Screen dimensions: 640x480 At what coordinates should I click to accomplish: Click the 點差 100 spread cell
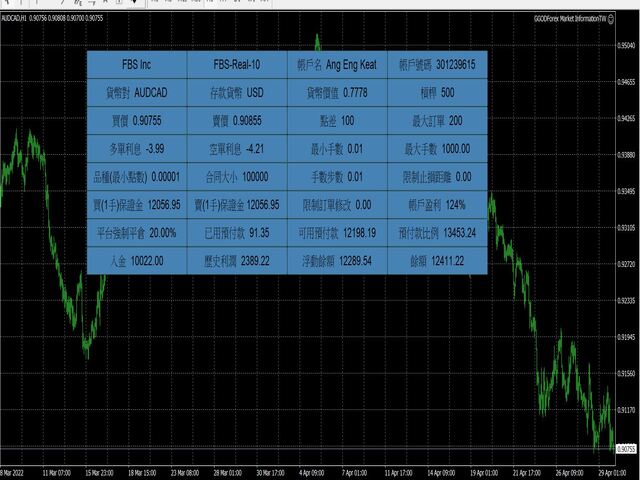pyautogui.click(x=337, y=121)
